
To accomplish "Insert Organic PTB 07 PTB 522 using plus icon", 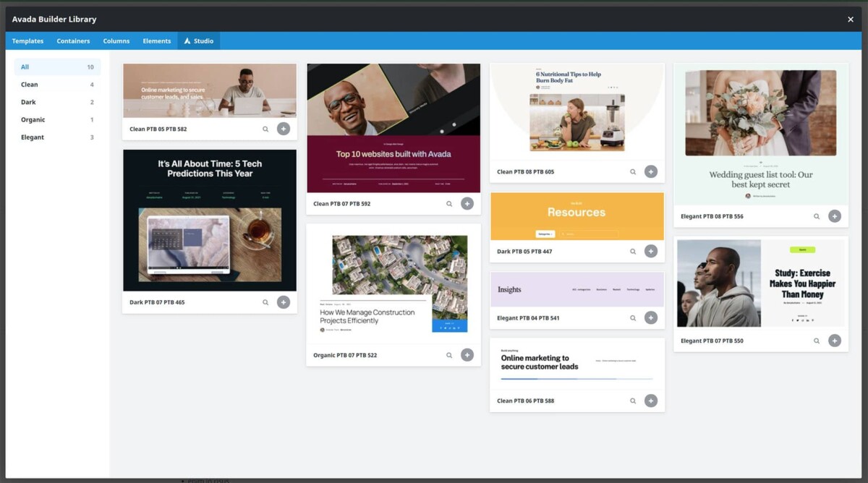I will coord(467,354).
